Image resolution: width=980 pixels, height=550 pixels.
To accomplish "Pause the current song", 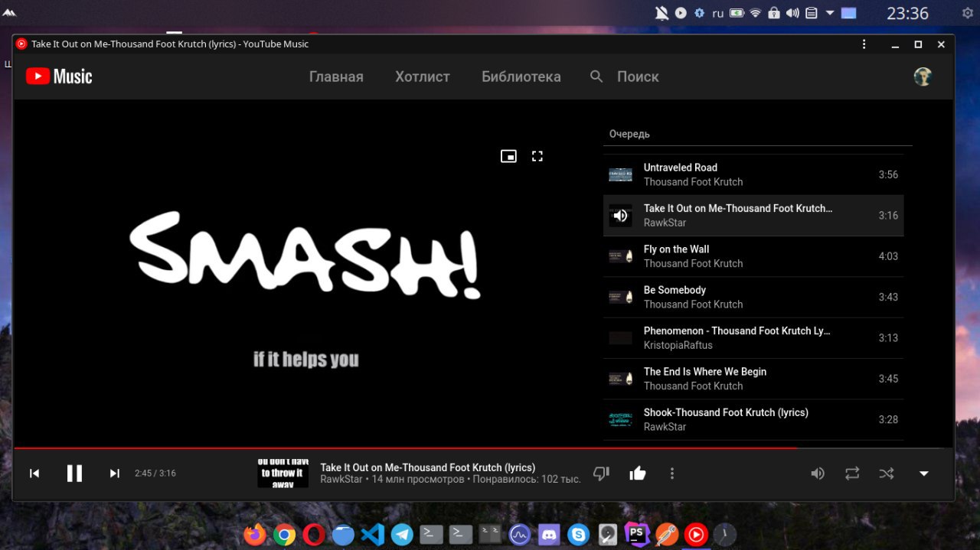I will coord(74,474).
